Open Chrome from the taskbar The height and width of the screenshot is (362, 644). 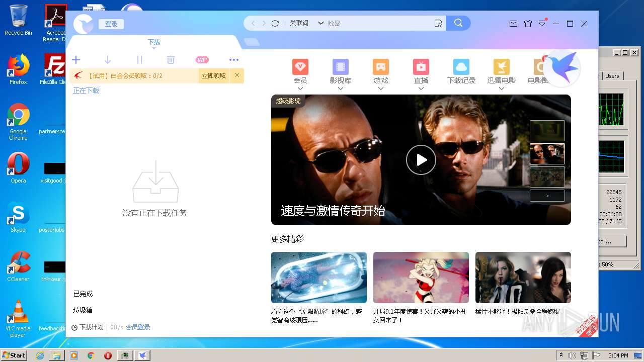[91, 355]
